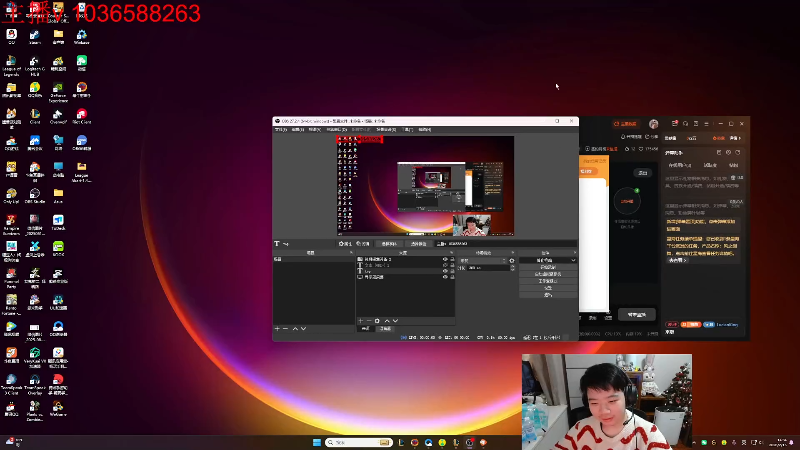Open QQ desktop shortcut
800x450 pixels.
(x=11, y=37)
